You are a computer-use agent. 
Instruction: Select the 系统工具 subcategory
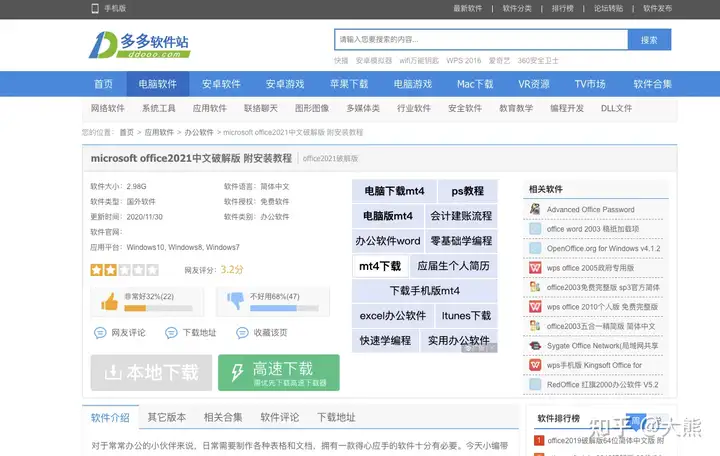158,108
